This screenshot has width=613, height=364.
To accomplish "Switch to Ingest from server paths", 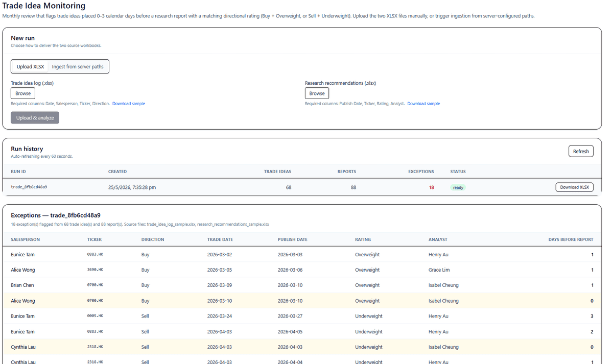I will pyautogui.click(x=78, y=67).
